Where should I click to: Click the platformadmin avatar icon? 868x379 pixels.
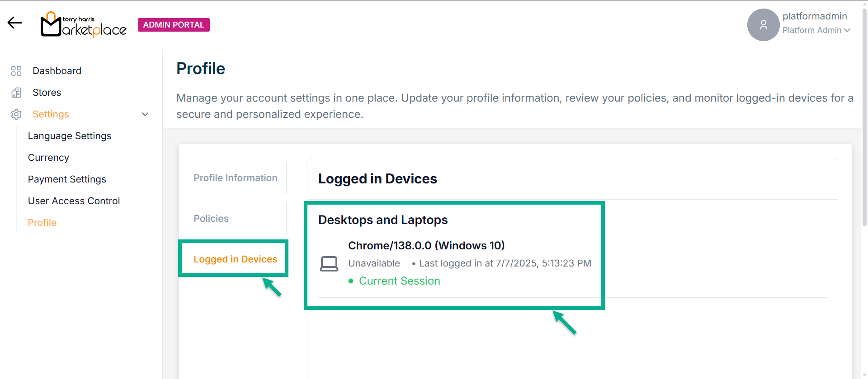(763, 25)
